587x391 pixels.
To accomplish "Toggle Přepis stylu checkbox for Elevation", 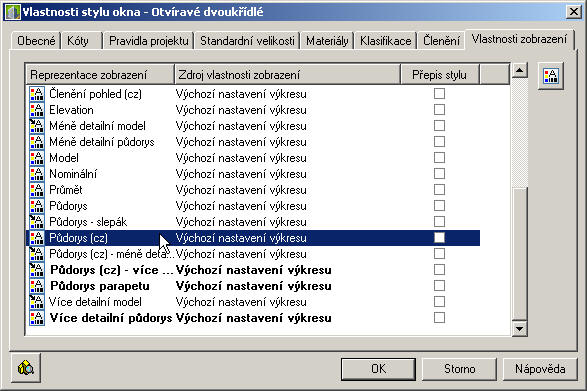I will tap(439, 110).
